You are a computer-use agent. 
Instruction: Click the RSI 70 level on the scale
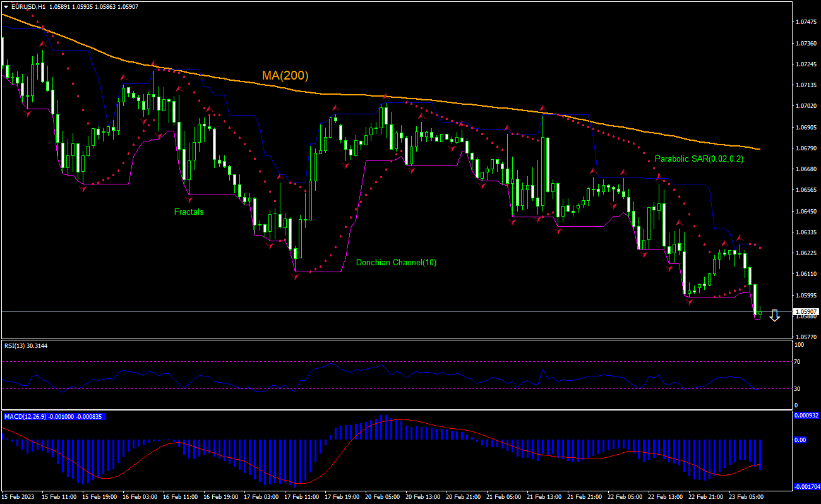(x=798, y=362)
